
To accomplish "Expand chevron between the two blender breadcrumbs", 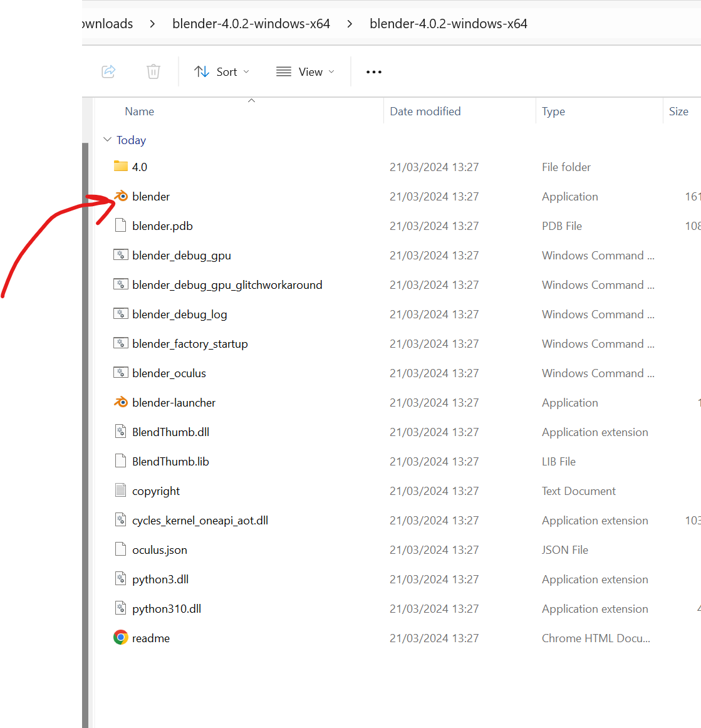I will (350, 24).
